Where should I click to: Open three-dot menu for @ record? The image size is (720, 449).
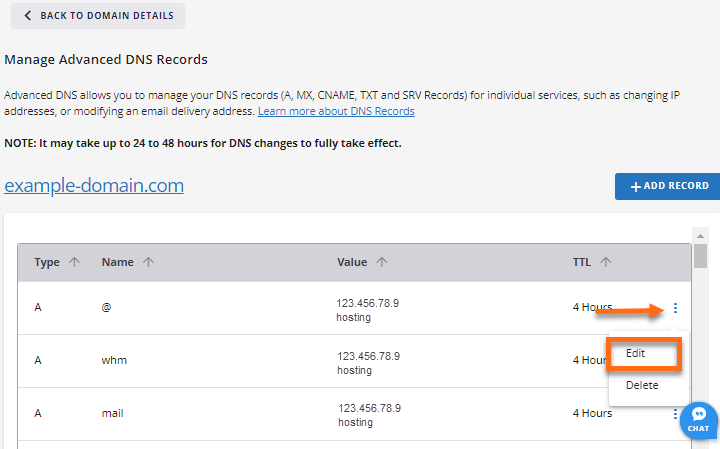pos(676,308)
